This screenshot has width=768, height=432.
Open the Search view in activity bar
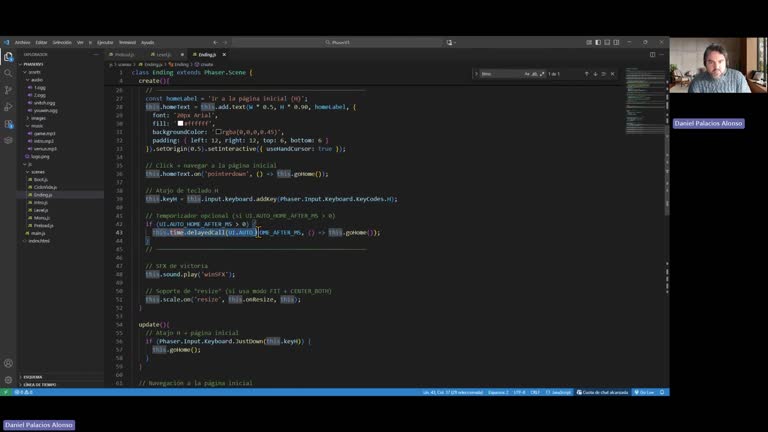pos(8,73)
